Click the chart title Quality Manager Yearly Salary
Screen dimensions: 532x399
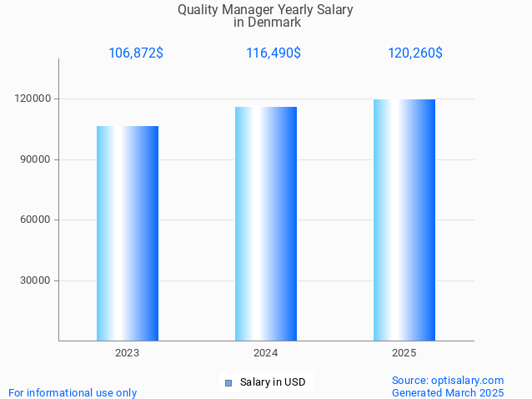(x=265, y=10)
